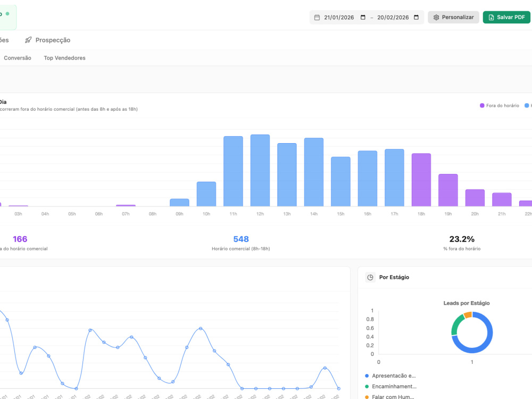Click the 18h purple bar

421,180
